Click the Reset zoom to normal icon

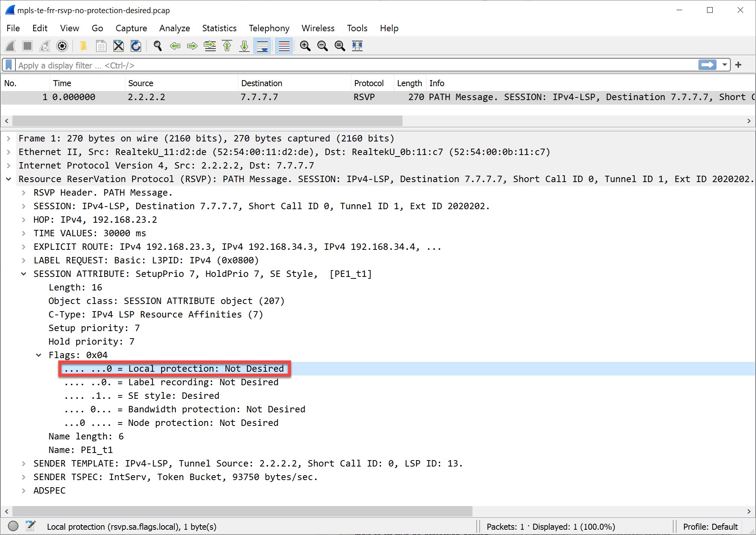coord(340,46)
